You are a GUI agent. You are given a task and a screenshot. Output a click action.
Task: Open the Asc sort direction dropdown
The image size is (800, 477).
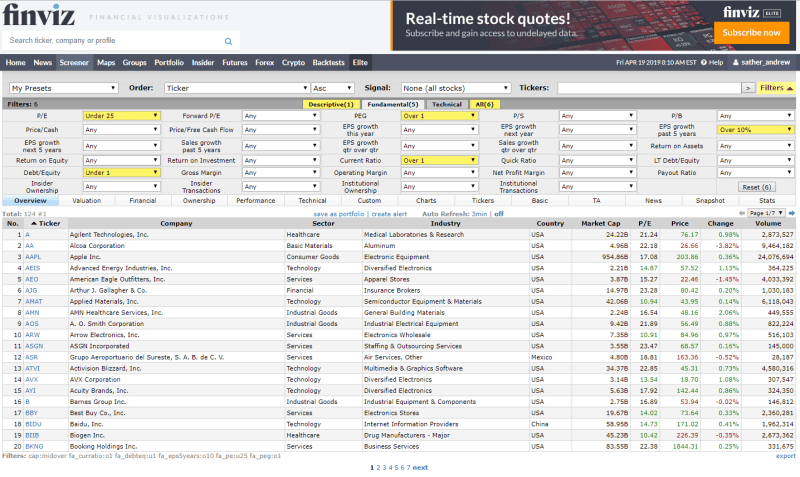[333, 88]
